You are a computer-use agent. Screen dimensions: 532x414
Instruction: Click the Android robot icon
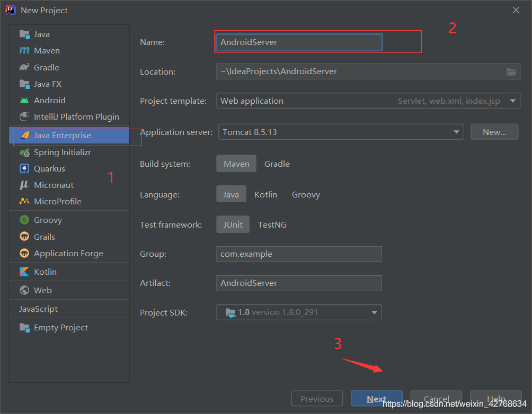point(24,101)
